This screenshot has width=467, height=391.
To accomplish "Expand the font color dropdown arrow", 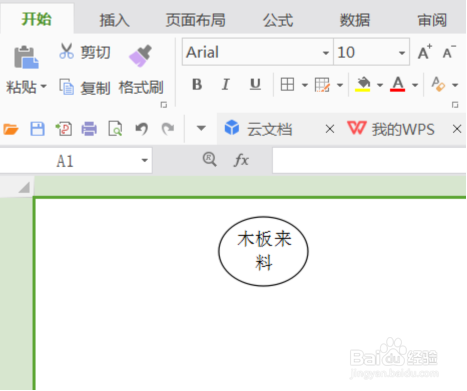I will [415, 85].
